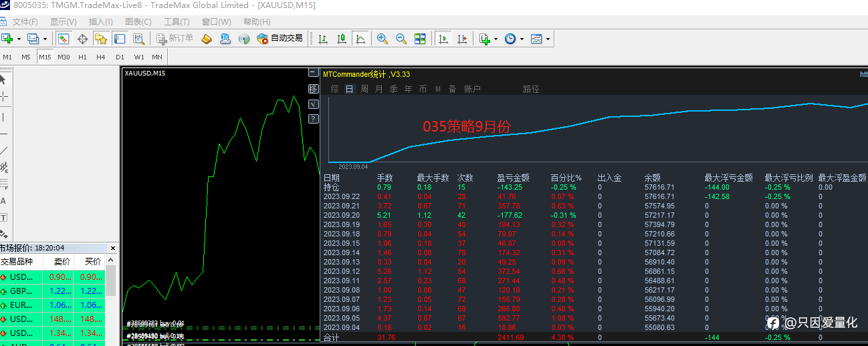Show the Data Window crosshair icon

point(82,39)
